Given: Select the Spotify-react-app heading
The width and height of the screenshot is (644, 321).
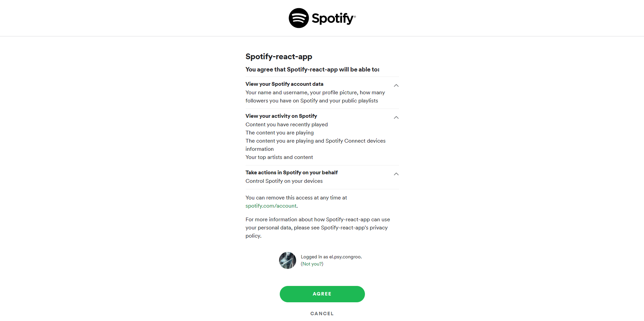Looking at the screenshot, I should coord(279,57).
